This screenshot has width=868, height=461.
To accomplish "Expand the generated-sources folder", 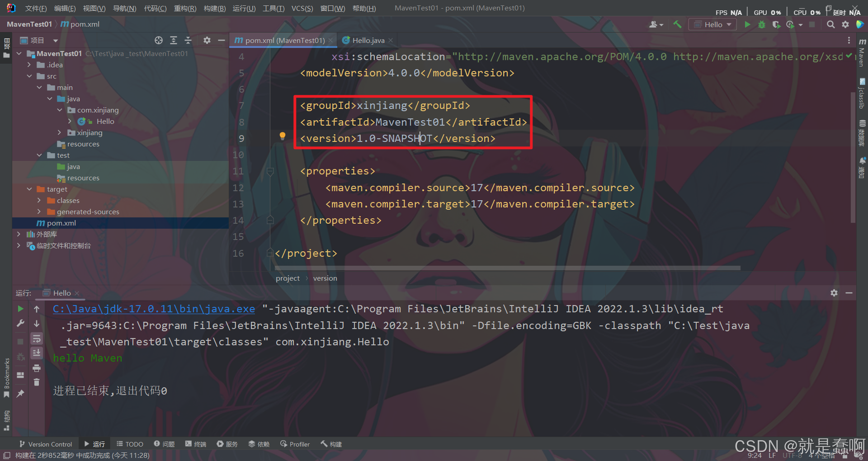I will coord(39,212).
